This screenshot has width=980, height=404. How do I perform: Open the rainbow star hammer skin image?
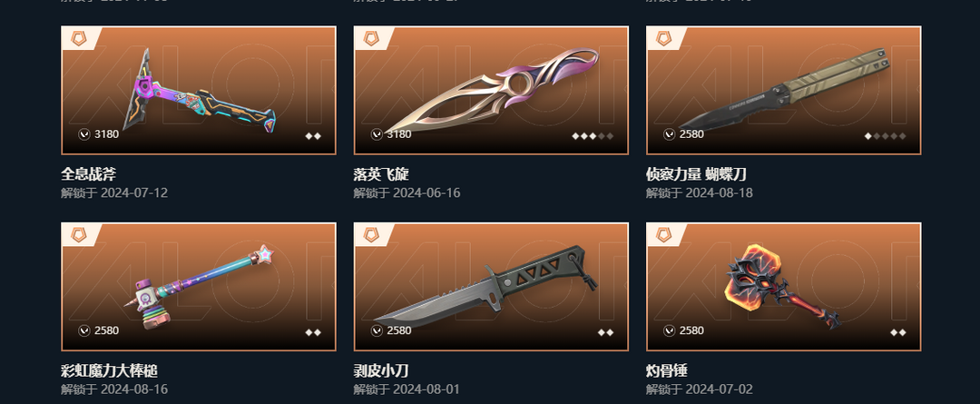pyautogui.click(x=199, y=286)
